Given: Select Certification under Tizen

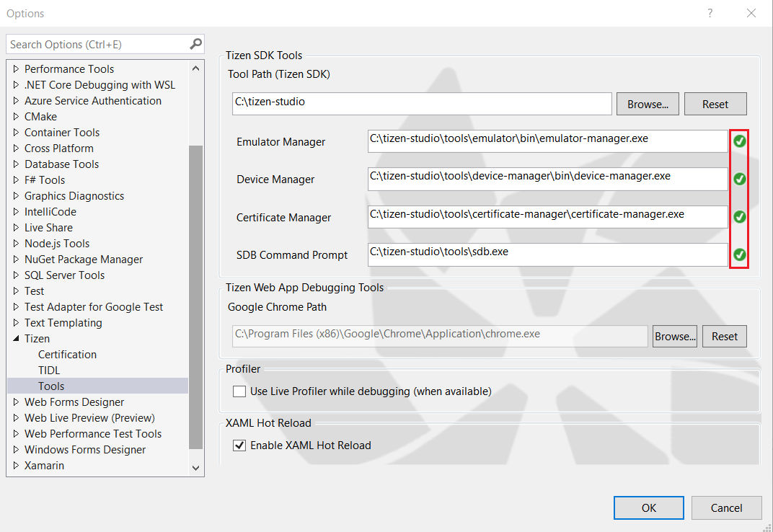Looking at the screenshot, I should point(67,354).
